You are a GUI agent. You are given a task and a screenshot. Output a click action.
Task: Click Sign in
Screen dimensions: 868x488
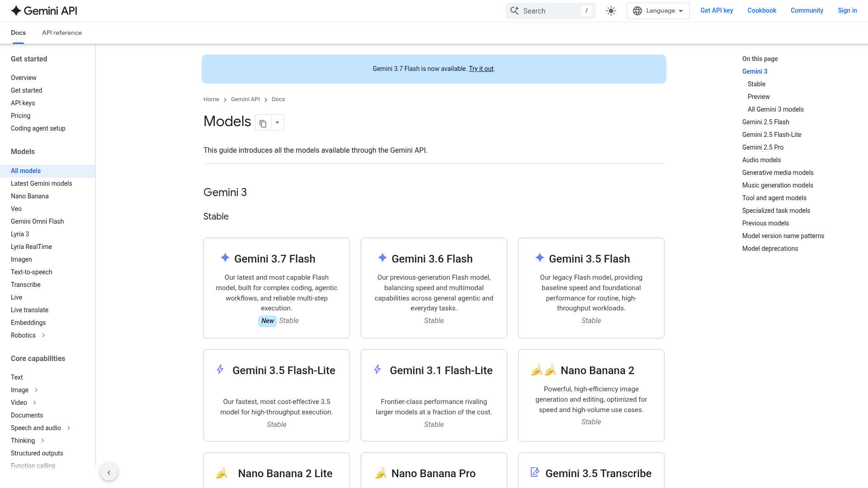coord(847,10)
